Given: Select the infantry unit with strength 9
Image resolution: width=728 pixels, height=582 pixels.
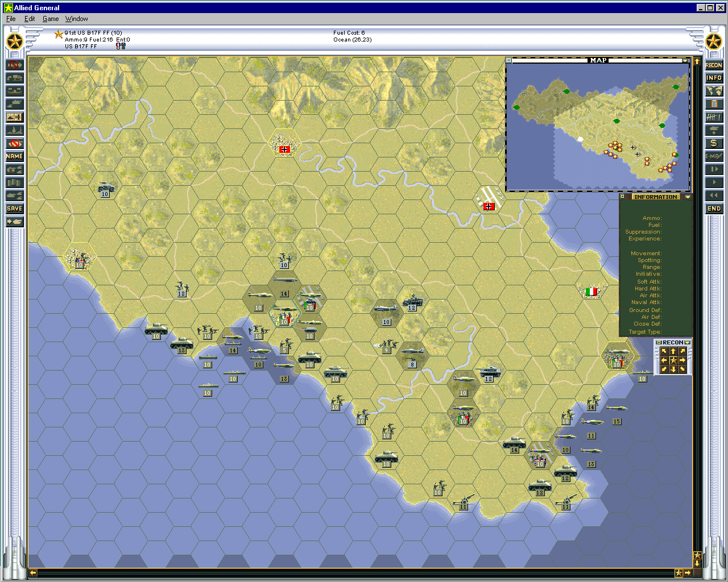Looking at the screenshot, I should click(x=386, y=346).
